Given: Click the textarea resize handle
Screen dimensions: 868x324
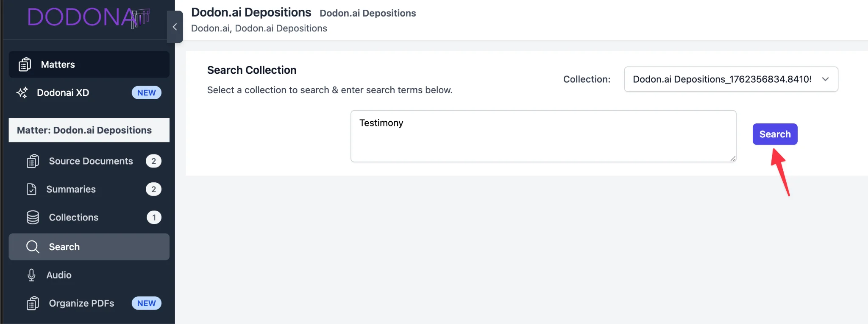Looking at the screenshot, I should [733, 159].
